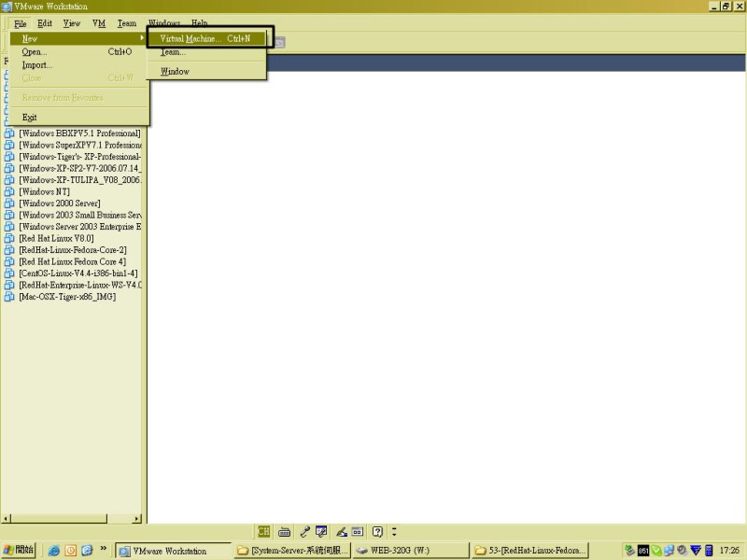Select Windows-XP-SP2-V7-2006.07.14 VM
The height and width of the screenshot is (560, 747).
coord(80,168)
